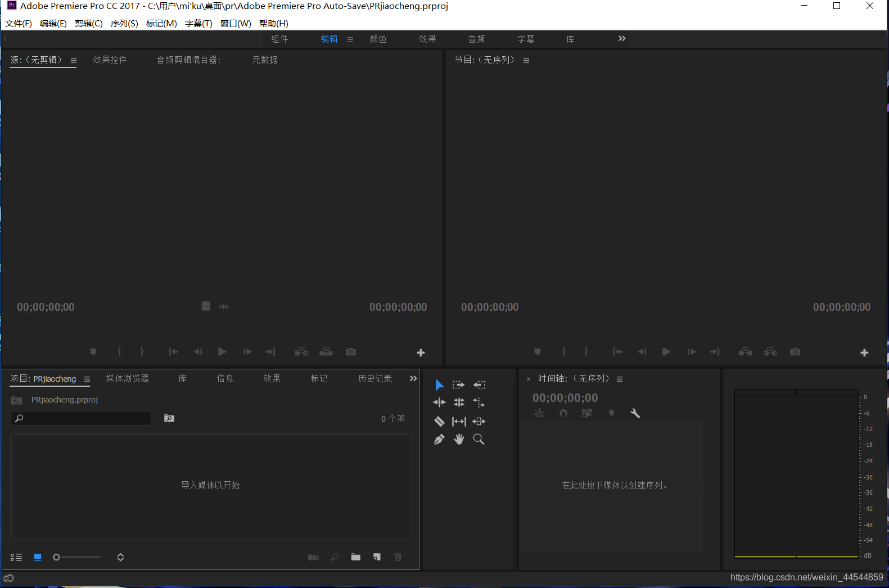Screen dimensions: 889x588
Task: Select the Rolling Edit tool
Action: click(x=459, y=402)
